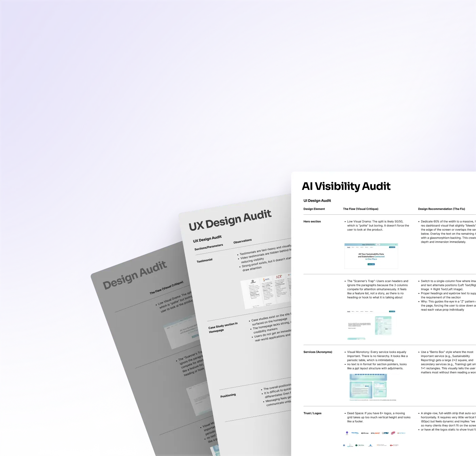Click the "Sections/Parameters" column header
This screenshot has height=456, width=476.
(x=209, y=247)
